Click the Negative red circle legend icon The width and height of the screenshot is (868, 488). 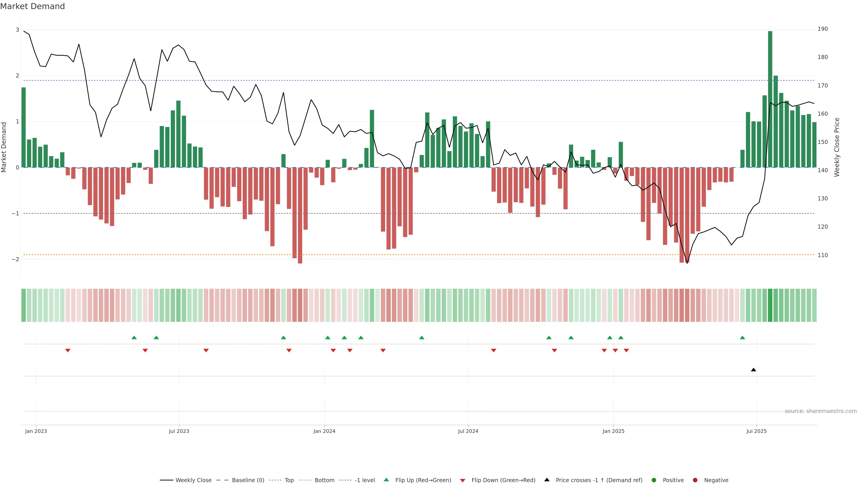(695, 480)
